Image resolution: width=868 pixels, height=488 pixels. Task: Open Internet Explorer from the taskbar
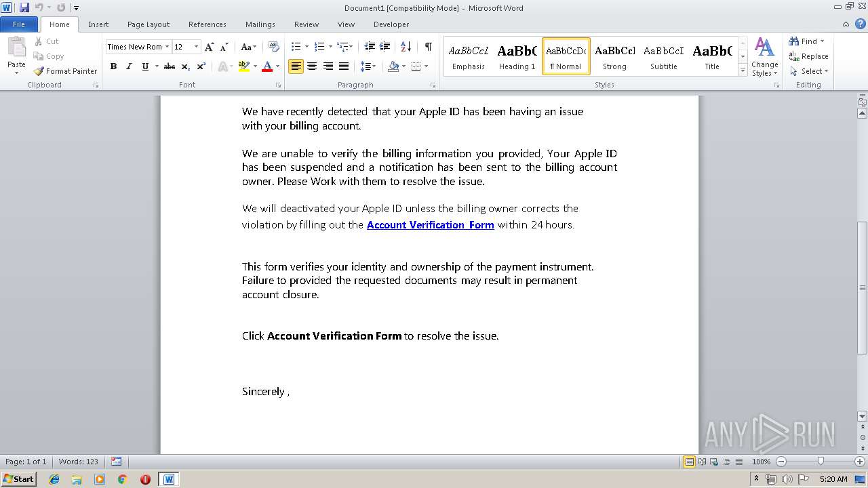(x=54, y=479)
